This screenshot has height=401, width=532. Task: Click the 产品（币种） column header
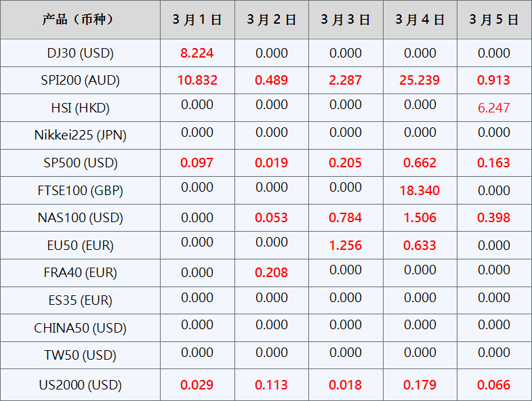point(80,20)
